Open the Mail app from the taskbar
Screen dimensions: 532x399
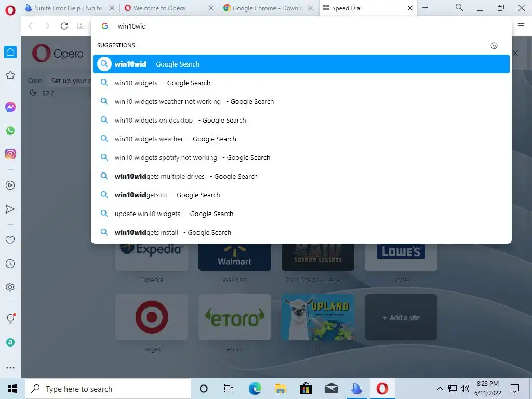(x=331, y=389)
